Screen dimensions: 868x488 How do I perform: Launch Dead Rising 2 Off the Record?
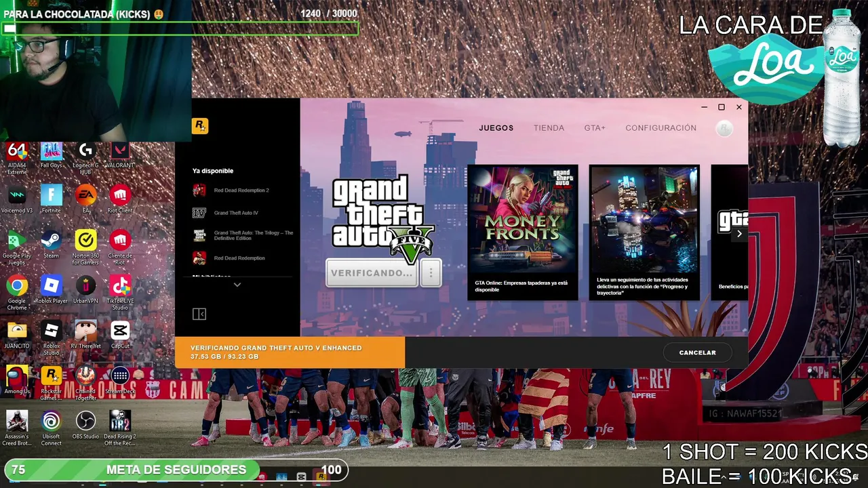click(120, 428)
